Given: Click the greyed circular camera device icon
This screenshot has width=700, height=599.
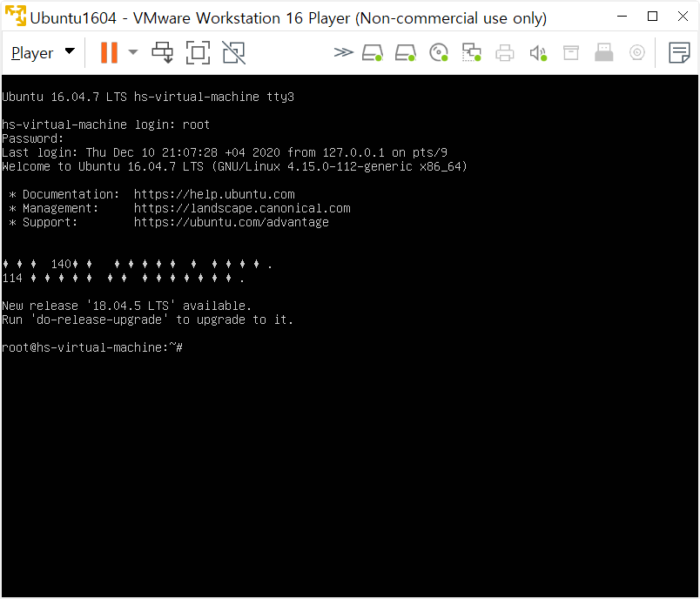Looking at the screenshot, I should [637, 52].
